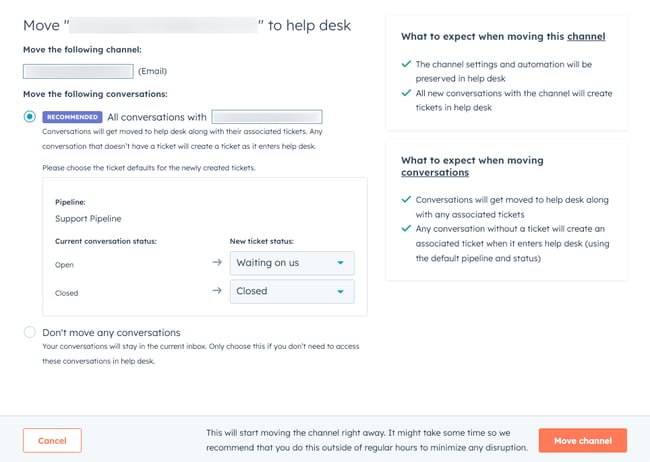The image size is (650, 462).
Task: Click checkmark beside Conversations will get moved
Action: pos(405,199)
